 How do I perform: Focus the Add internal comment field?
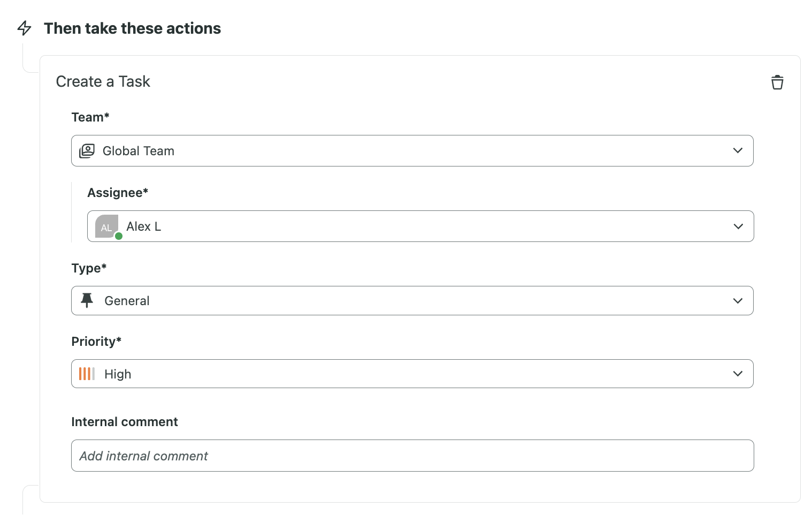click(x=412, y=456)
